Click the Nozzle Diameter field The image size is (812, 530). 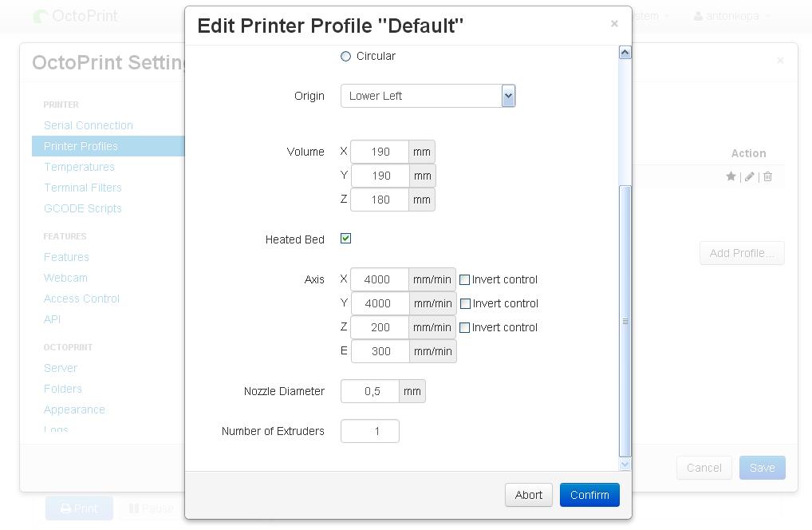pos(370,391)
